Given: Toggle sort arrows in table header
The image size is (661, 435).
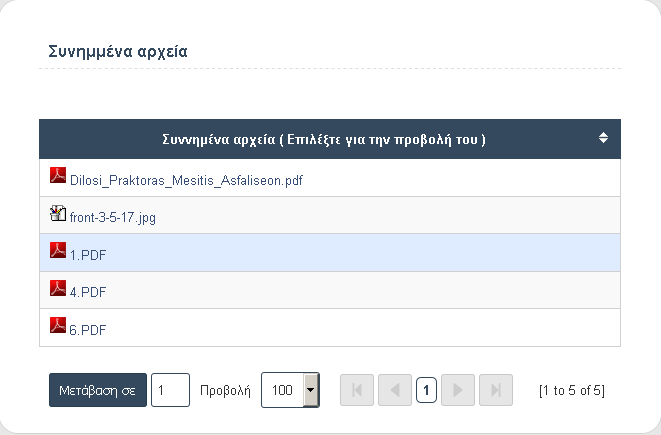Looking at the screenshot, I should click(603, 137).
